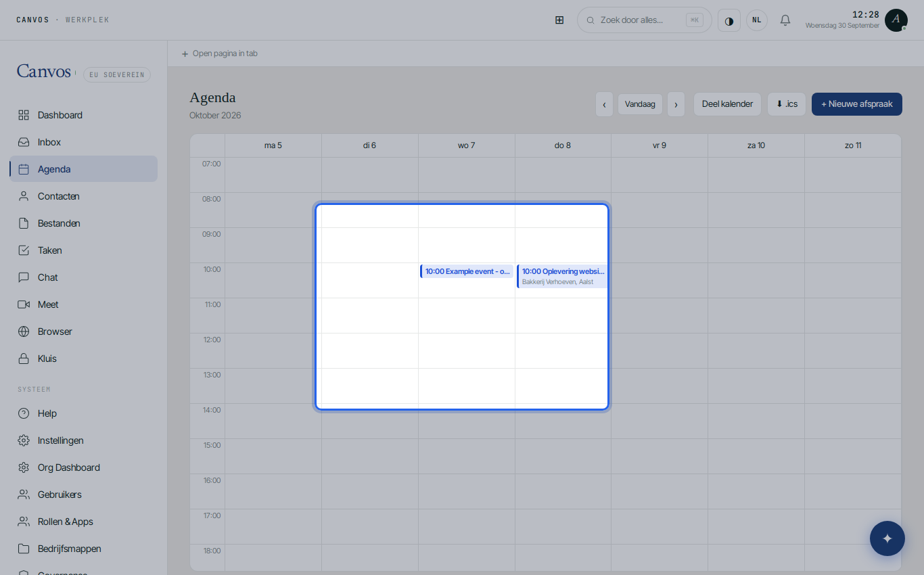The image size is (924, 575).
Task: Open Org Dashboard in the sidebar
Action: pyautogui.click(x=84, y=467)
